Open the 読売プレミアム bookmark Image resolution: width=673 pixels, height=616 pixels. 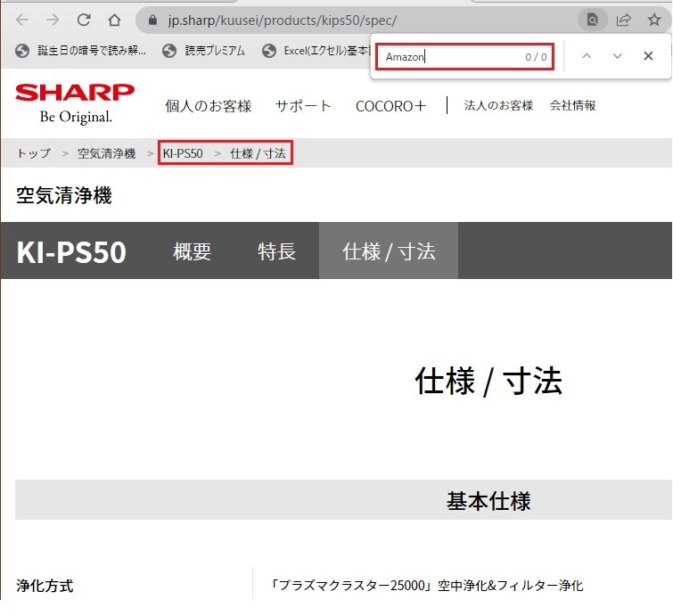pos(203,51)
